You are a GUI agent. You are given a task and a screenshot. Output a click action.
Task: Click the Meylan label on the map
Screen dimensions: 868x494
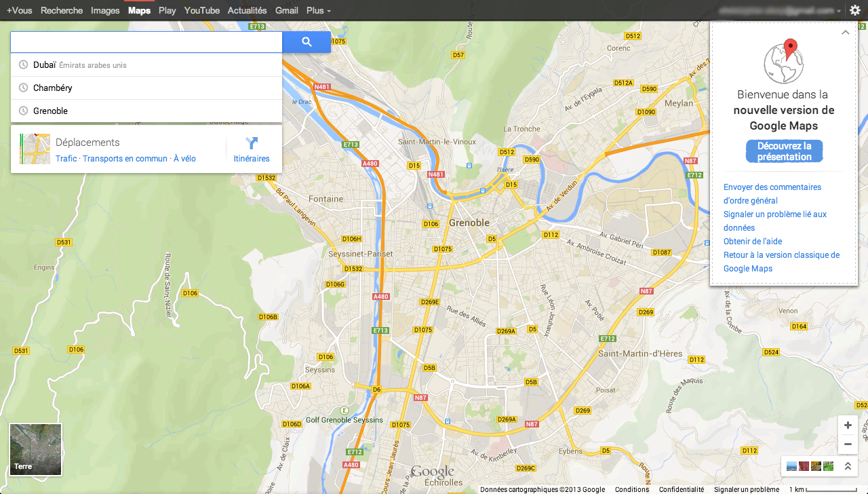pyautogui.click(x=679, y=103)
